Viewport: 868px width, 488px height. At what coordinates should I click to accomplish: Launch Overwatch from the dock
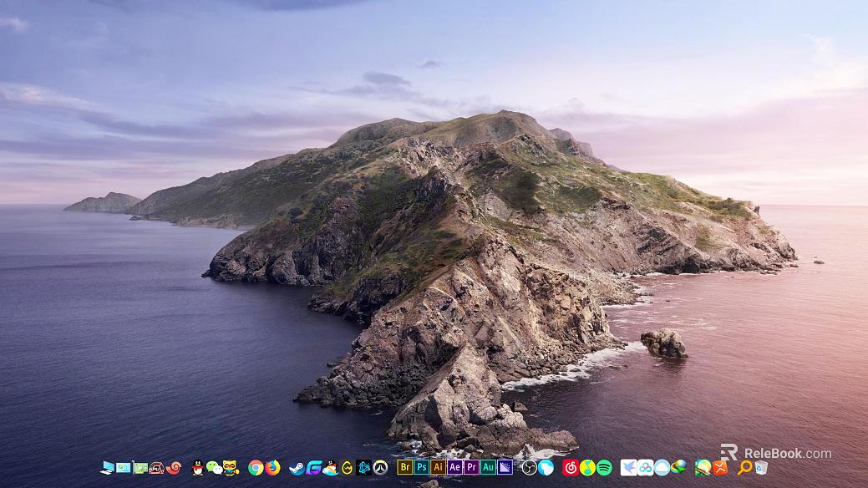coord(380,467)
